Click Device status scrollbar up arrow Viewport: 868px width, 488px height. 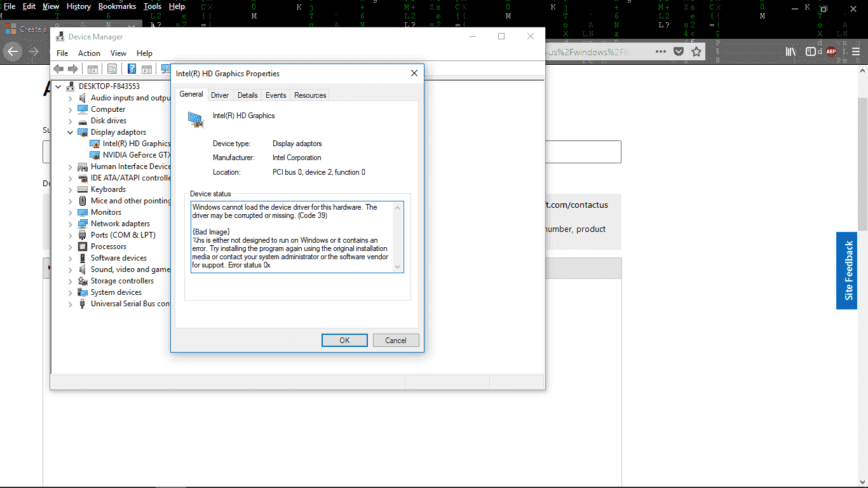point(398,207)
